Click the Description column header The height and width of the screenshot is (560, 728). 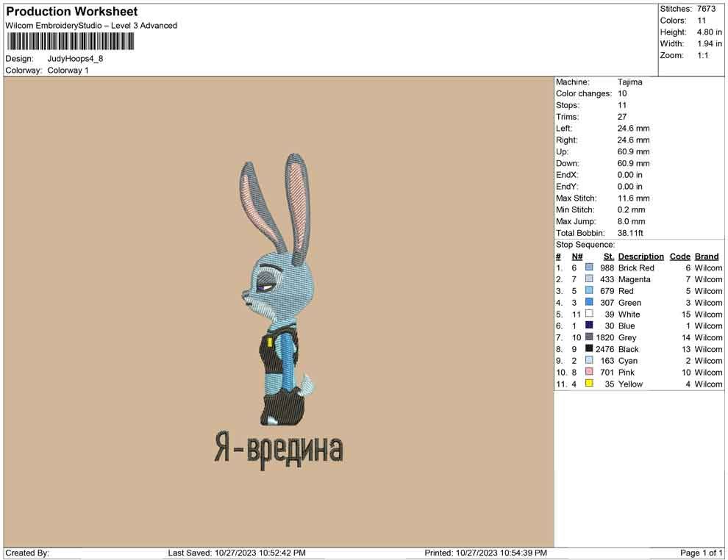pyautogui.click(x=640, y=256)
